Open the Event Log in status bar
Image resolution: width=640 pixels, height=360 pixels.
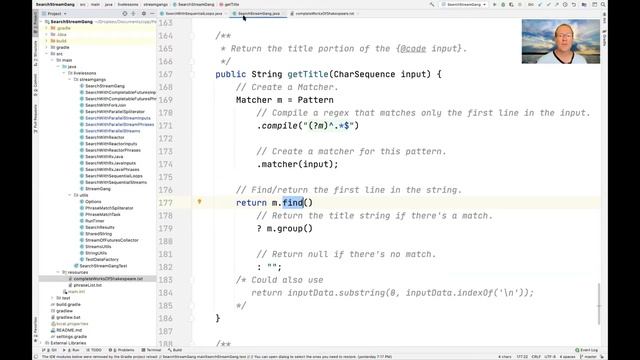click(x=587, y=350)
